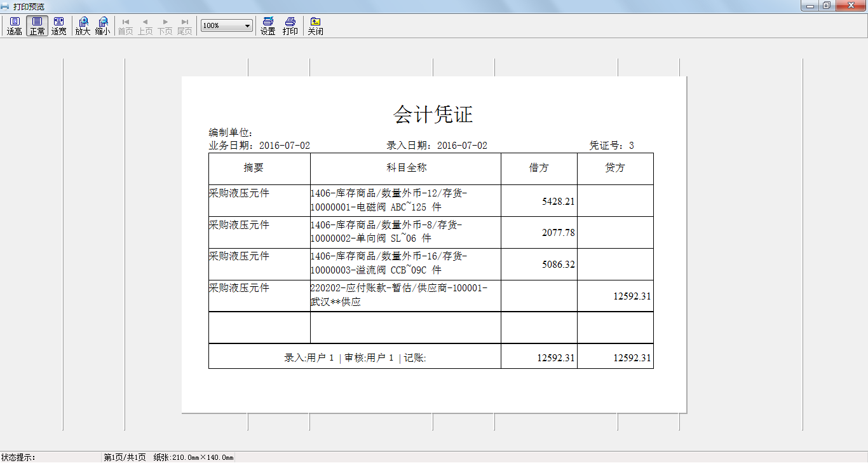868x463 pixels.
Task: Open print 设置 settings
Action: 268,26
